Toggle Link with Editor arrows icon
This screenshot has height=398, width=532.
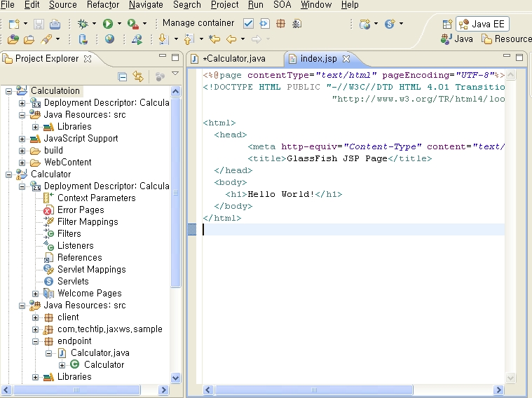point(138,76)
